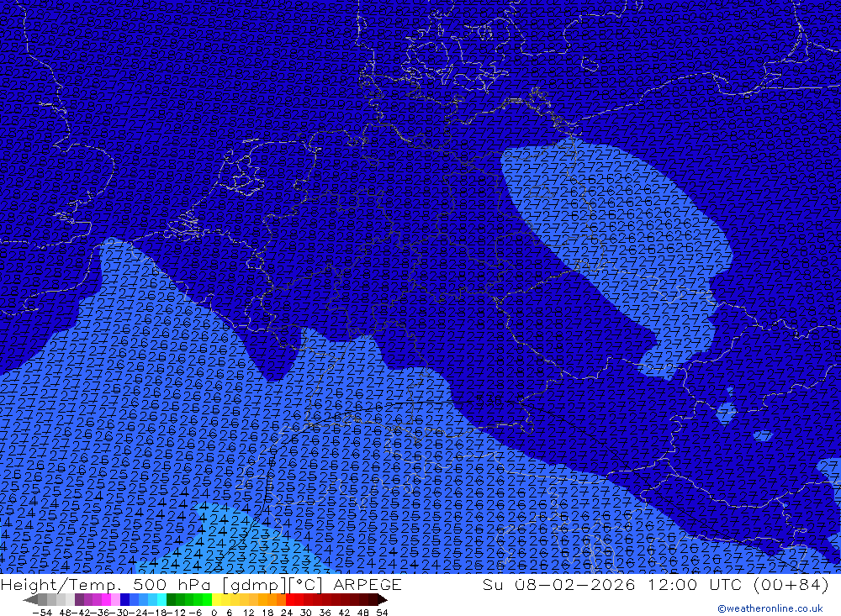
Task: Click the date 'Su 08-02-2026'
Action: pyautogui.click(x=559, y=584)
